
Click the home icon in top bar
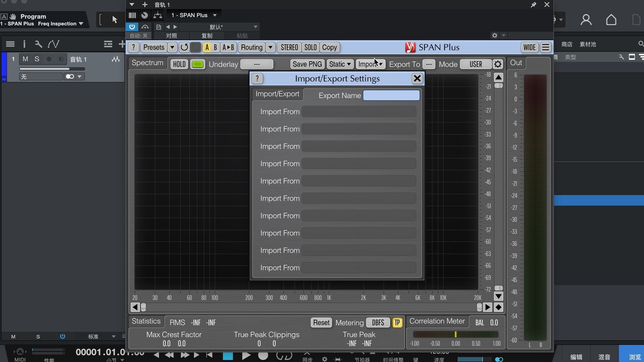[x=611, y=20]
